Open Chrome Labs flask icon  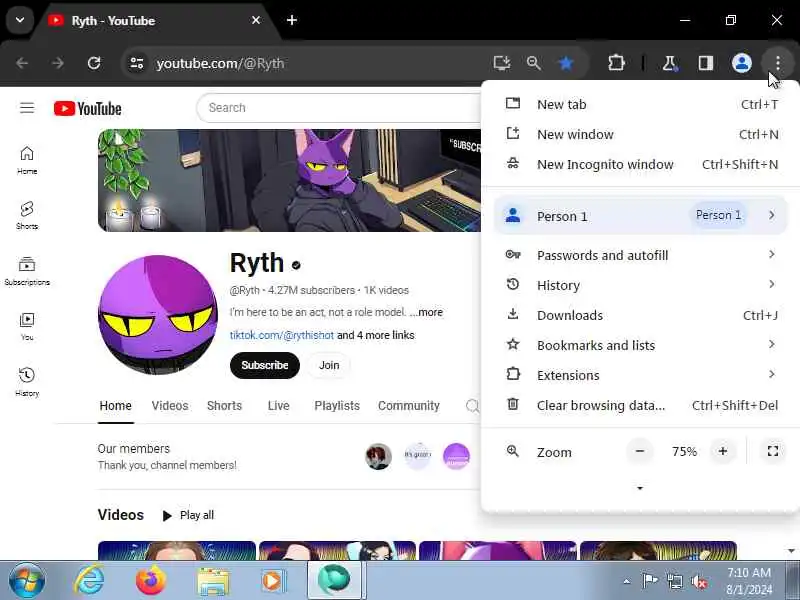point(669,63)
